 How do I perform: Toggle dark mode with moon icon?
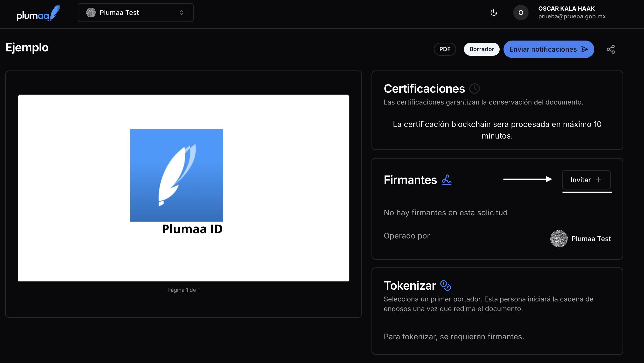494,13
